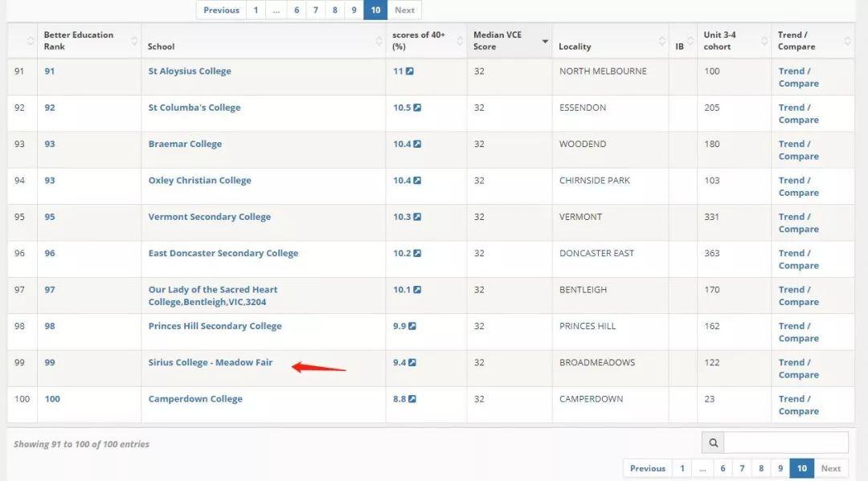Go to page 6 in bottom pagination
This screenshot has width=868, height=481.
tap(723, 468)
